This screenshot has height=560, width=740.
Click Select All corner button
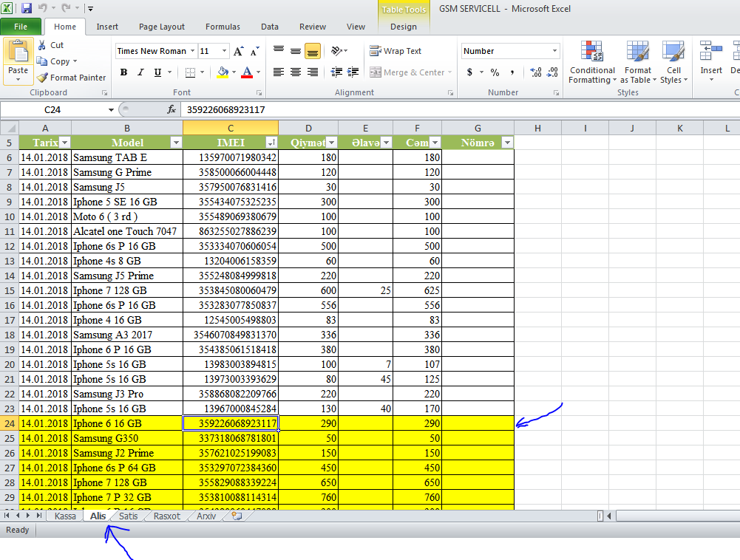pos(10,128)
